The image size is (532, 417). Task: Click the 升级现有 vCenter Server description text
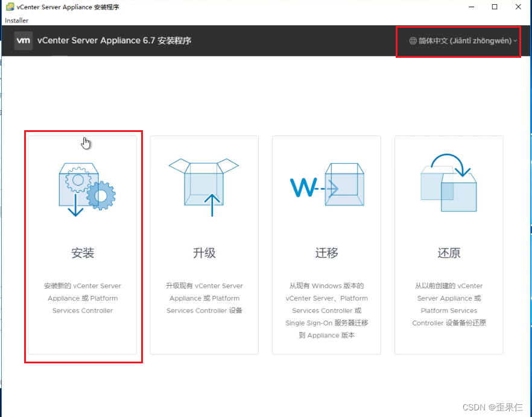204,298
